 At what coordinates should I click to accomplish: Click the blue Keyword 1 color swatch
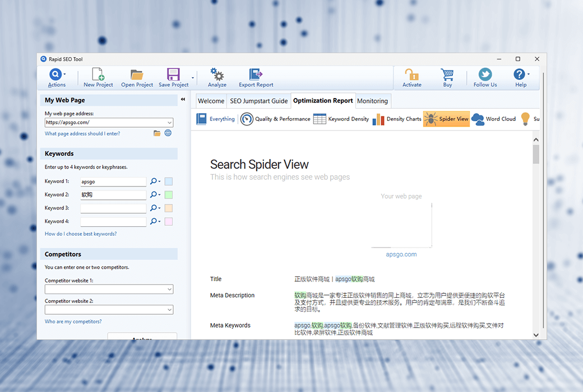pyautogui.click(x=168, y=181)
